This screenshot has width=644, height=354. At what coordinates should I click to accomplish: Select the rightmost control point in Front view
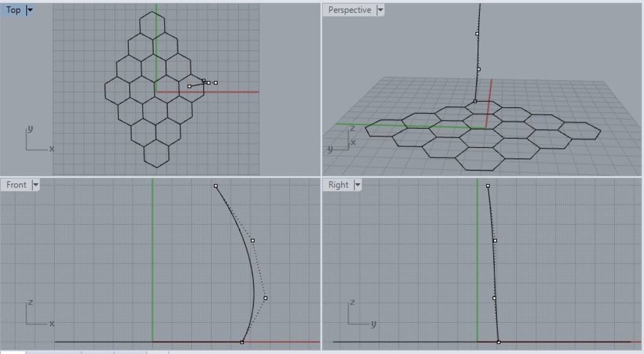pos(265,298)
